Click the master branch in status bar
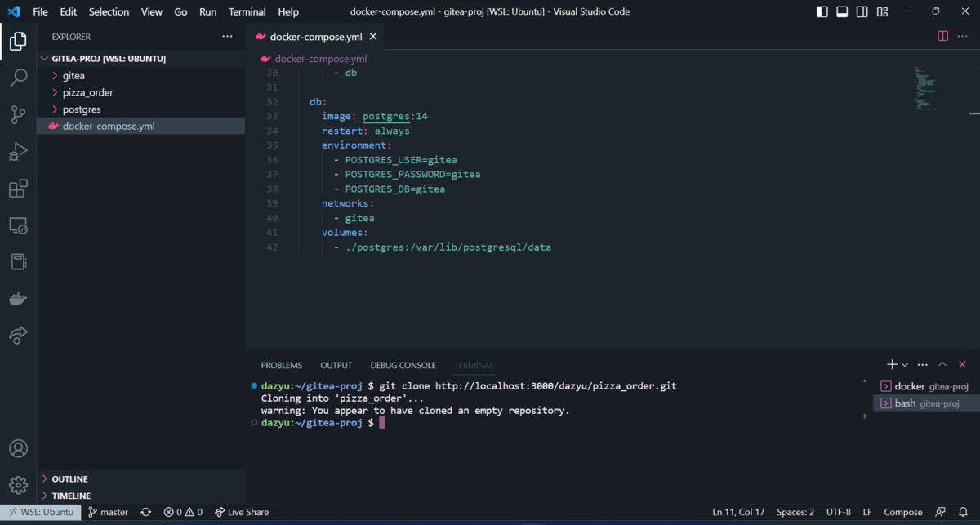 pos(109,512)
